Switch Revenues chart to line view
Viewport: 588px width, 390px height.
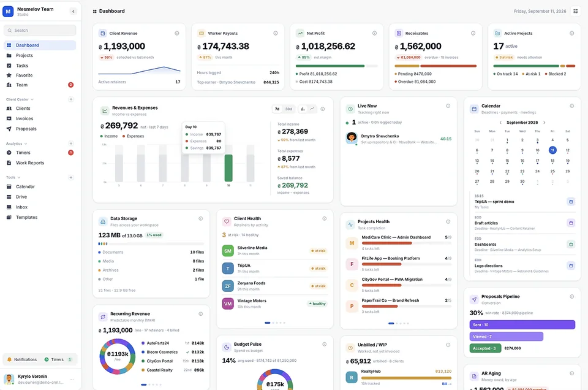click(x=312, y=109)
